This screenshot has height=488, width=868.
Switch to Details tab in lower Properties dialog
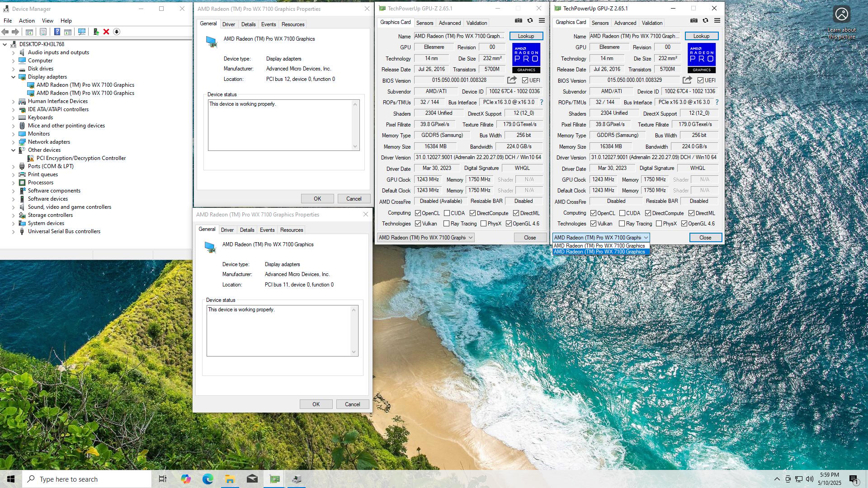pyautogui.click(x=247, y=230)
